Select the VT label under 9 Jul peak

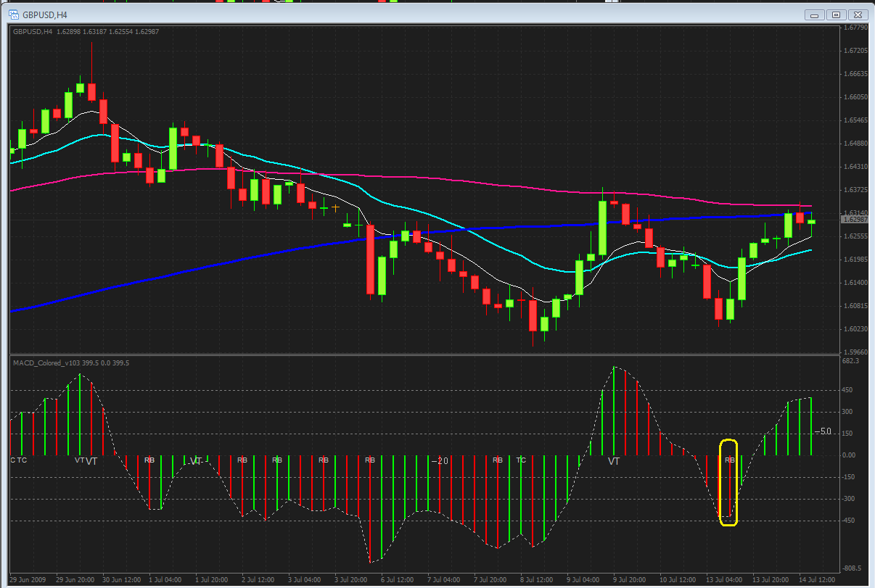click(614, 461)
